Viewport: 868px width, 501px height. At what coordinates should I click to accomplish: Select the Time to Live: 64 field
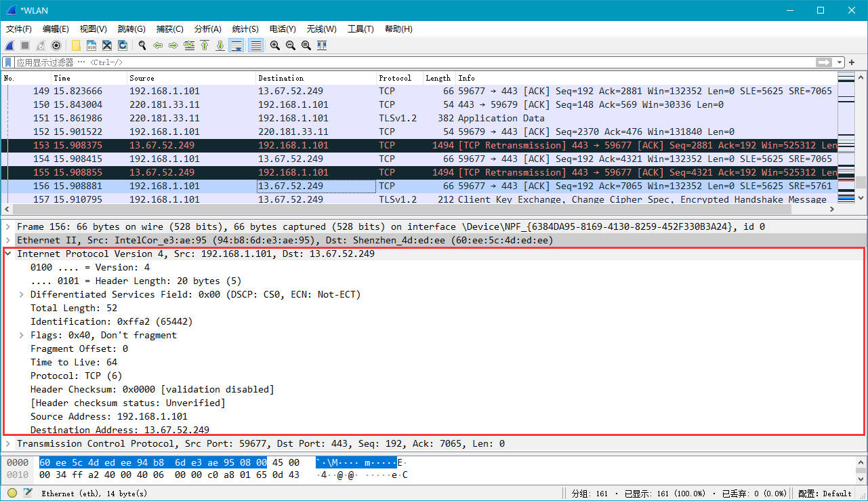point(74,362)
